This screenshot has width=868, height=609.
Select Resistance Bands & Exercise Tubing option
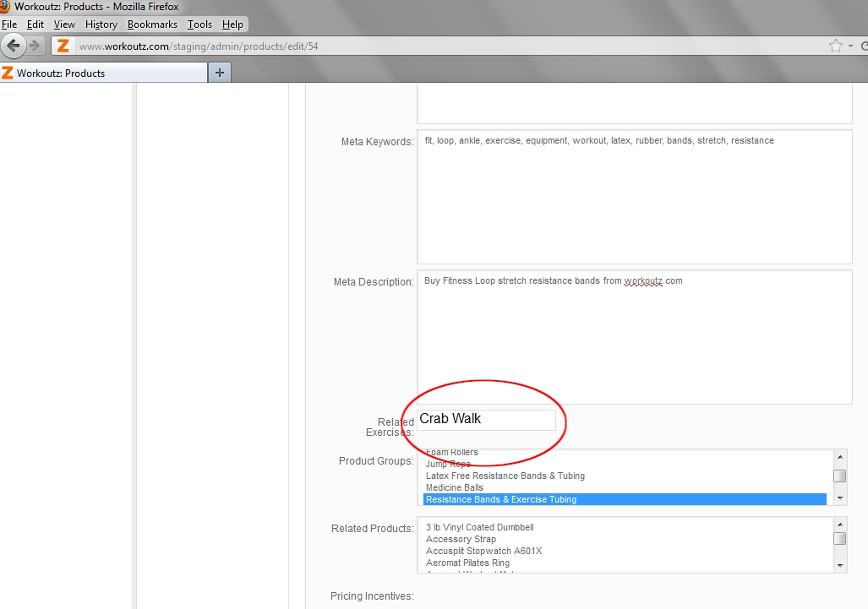click(x=625, y=499)
